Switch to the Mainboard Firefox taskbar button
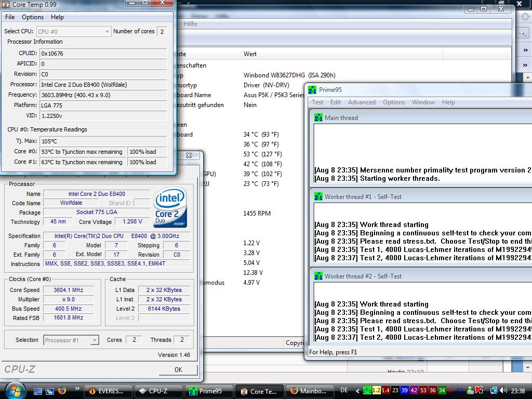The image size is (532, 399). click(x=309, y=391)
